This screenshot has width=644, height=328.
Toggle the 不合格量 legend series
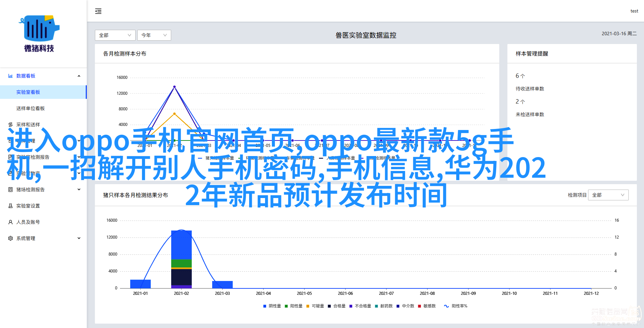[x=360, y=306]
